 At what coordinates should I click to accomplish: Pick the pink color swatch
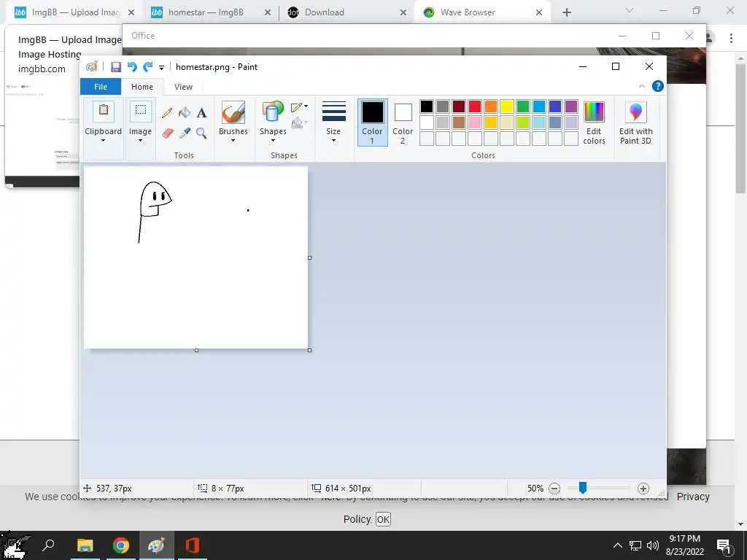pyautogui.click(x=475, y=122)
